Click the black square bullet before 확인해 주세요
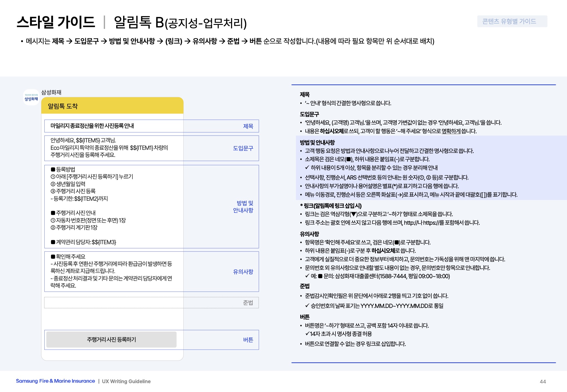Screen dimensions: 567x392 click(53, 257)
